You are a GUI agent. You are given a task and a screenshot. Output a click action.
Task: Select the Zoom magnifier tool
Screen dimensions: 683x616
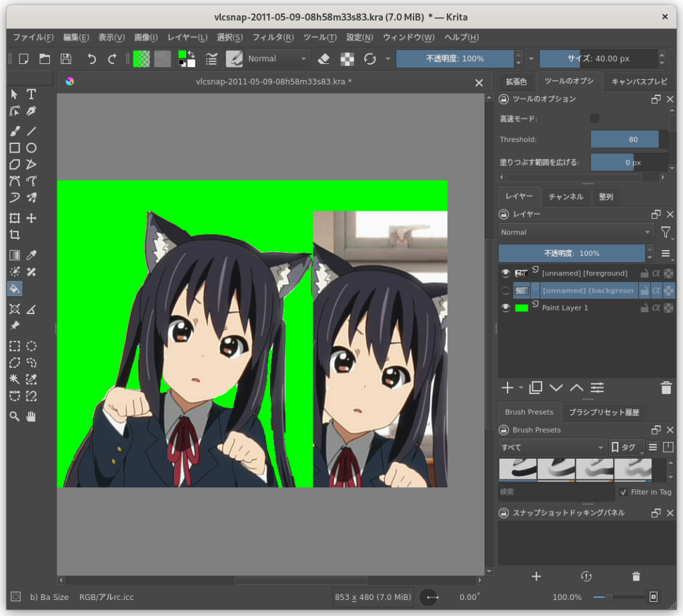tap(15, 417)
